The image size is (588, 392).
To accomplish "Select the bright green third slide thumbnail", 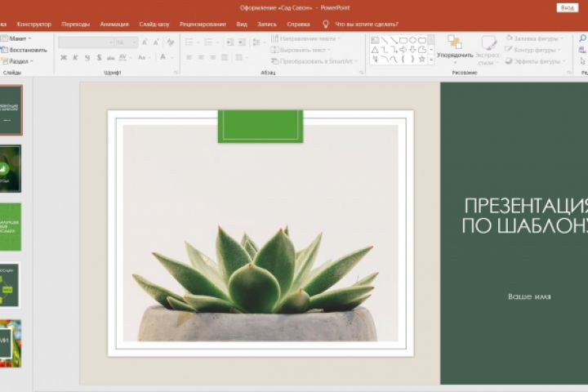I will [x=11, y=227].
